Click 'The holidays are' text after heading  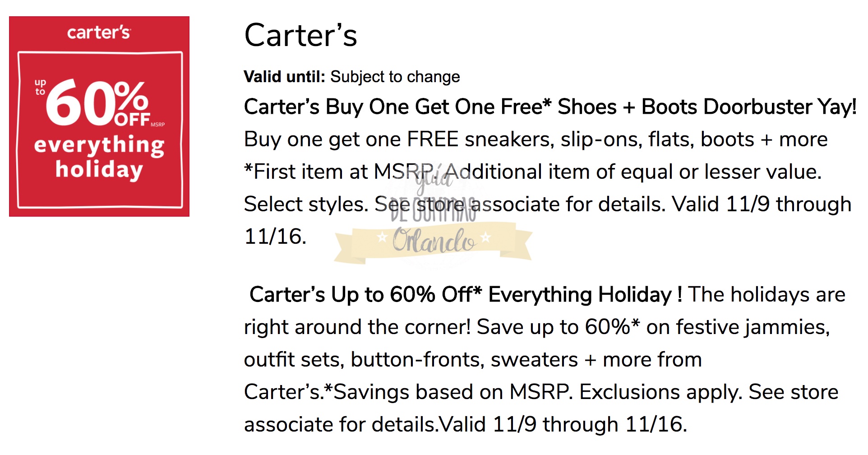[766, 295]
